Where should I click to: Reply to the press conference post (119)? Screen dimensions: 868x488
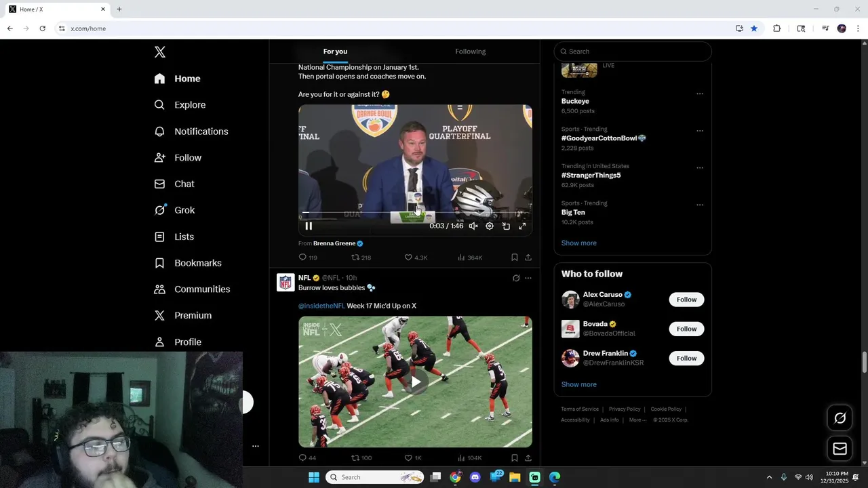coord(308,258)
